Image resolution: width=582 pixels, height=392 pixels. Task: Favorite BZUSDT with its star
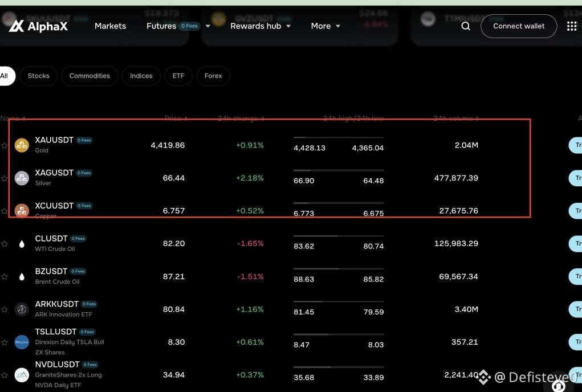click(4, 277)
